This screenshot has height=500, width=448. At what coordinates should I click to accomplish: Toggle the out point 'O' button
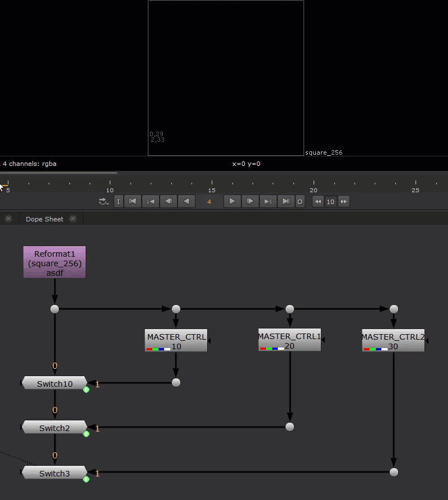(300, 202)
